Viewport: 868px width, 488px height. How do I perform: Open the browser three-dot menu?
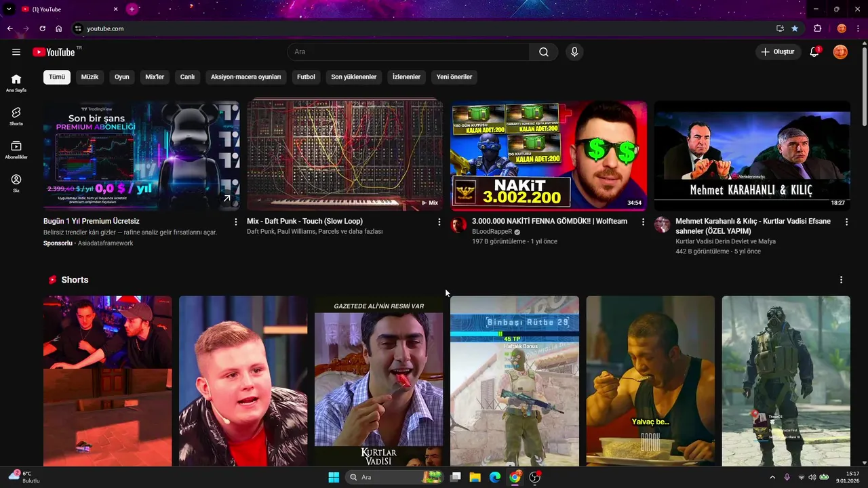point(859,28)
